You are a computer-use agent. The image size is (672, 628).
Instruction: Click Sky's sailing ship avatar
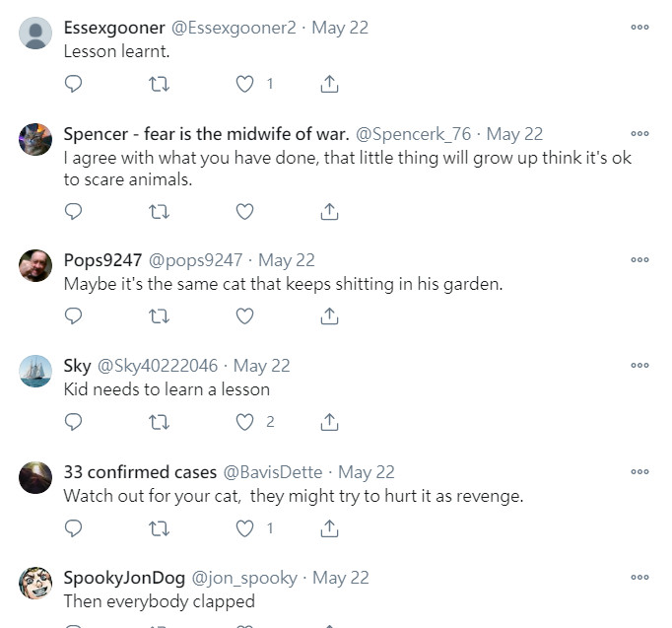[x=35, y=372]
